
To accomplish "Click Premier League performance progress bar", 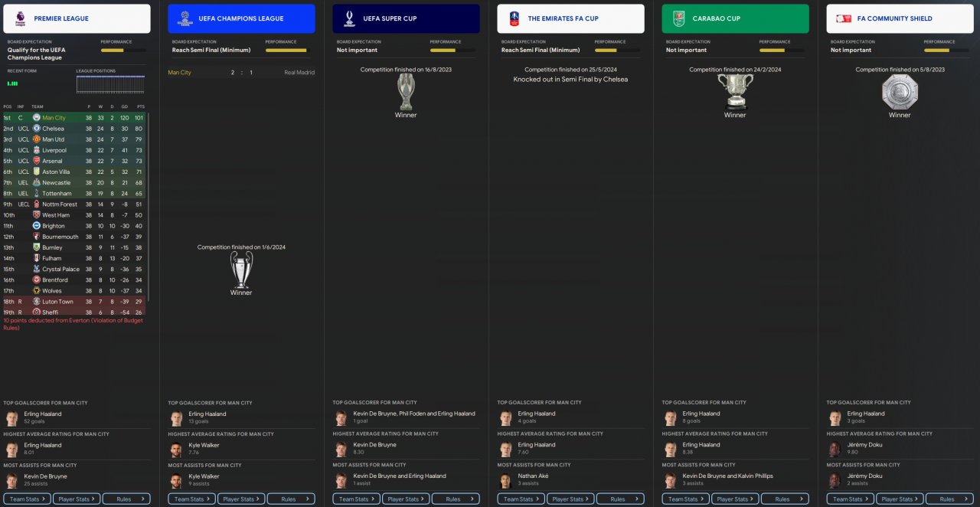I will click(x=122, y=51).
